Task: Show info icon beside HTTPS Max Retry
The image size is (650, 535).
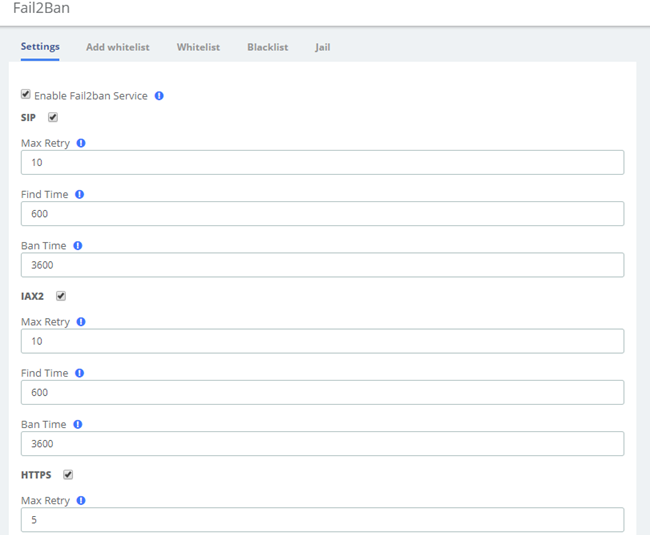Action: 81,500
